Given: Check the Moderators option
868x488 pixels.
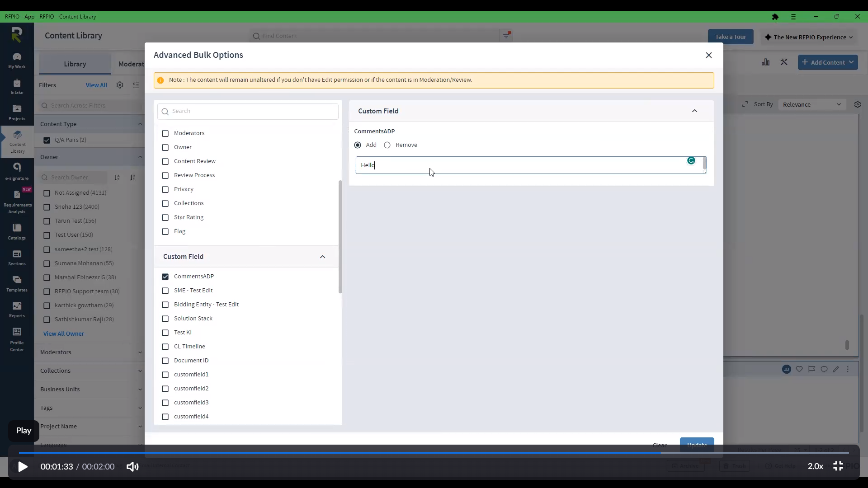Looking at the screenshot, I should tap(165, 133).
